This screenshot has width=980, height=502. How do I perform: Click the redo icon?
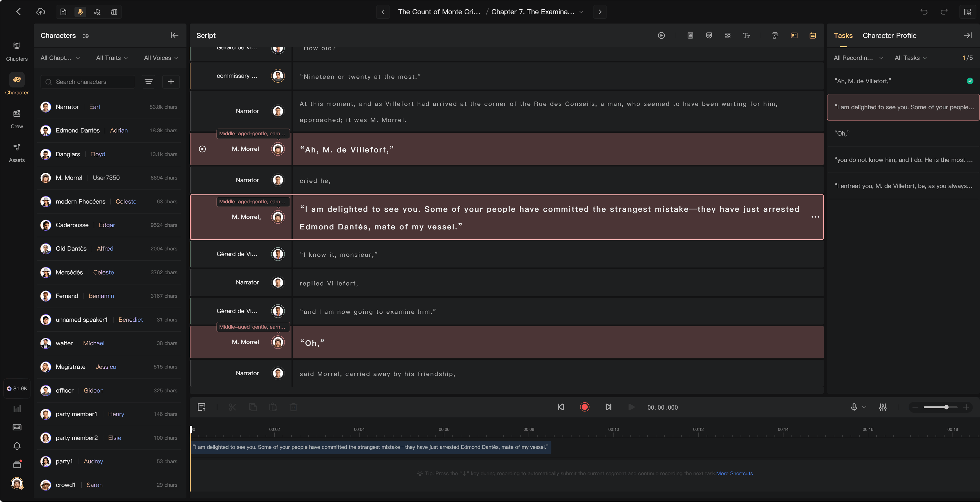click(x=944, y=12)
